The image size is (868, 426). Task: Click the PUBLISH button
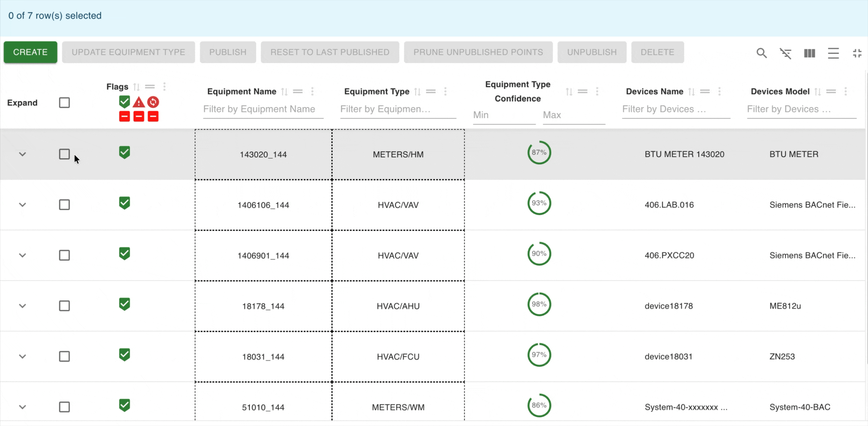(x=228, y=52)
